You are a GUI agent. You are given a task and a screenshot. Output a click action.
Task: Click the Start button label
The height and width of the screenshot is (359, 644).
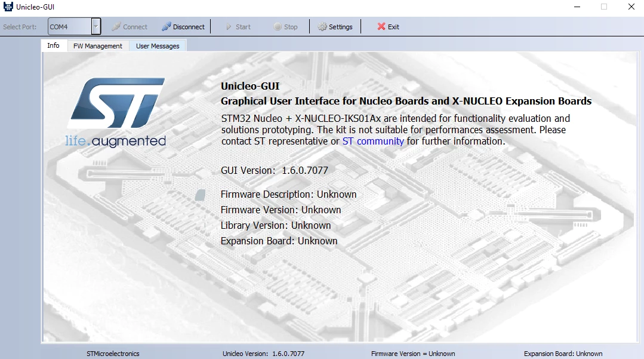point(243,27)
